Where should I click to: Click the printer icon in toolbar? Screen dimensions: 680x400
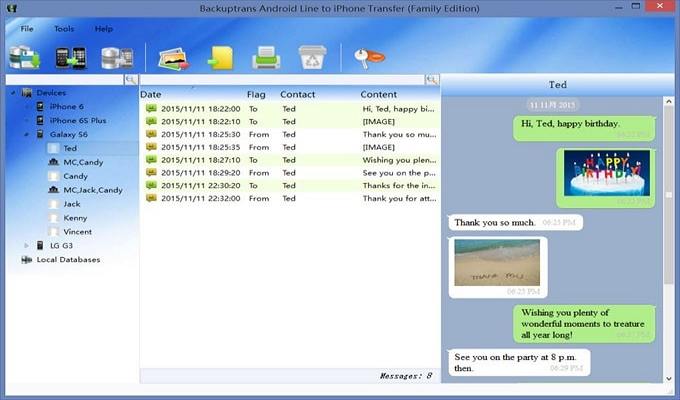[266, 57]
